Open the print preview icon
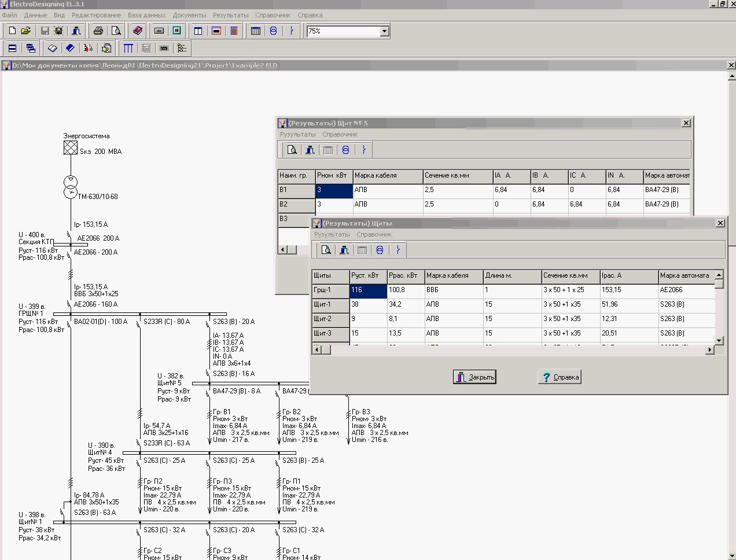Screen dimensions: 736x560 (116, 31)
